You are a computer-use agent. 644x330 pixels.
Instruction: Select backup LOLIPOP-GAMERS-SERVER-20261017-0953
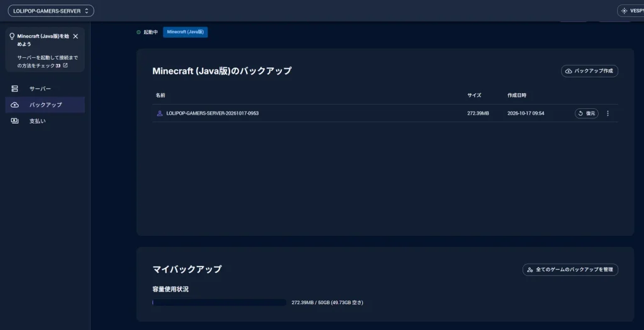pos(213,113)
